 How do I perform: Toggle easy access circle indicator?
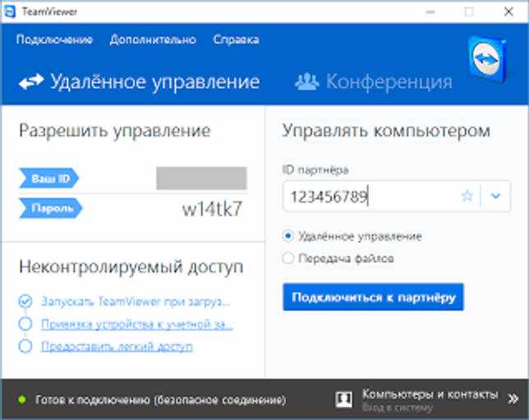tap(25, 346)
